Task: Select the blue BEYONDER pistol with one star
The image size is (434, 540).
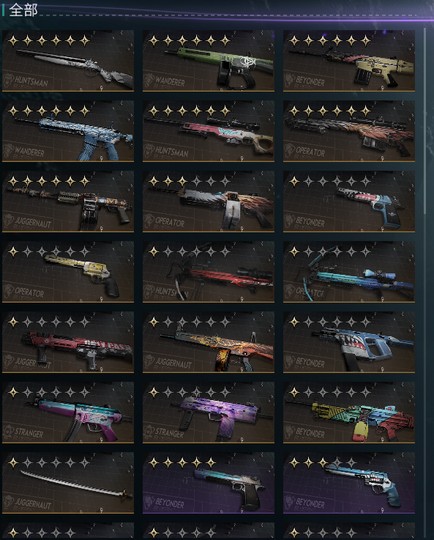Action: coord(349,201)
